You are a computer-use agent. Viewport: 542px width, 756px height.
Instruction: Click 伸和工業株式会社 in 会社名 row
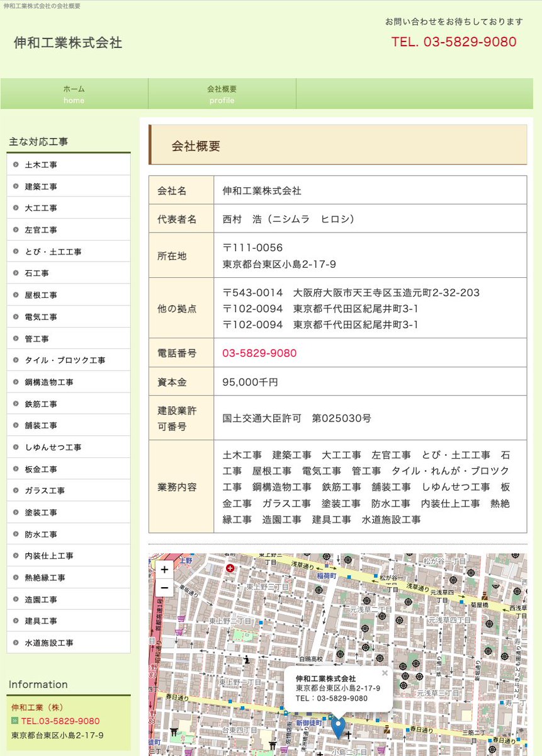coord(262,190)
